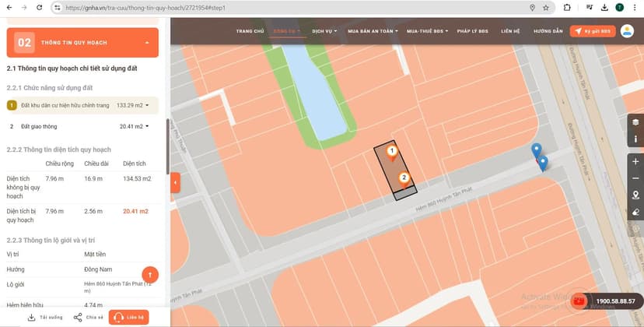Image resolution: width=644 pixels, height=327 pixels.
Task: Select the Đông Nam direction value
Action: [x=98, y=269]
